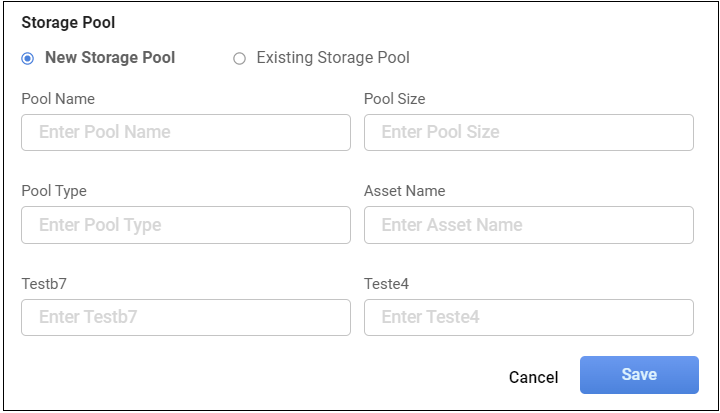
Task: Click the Asset Name field label
Action: [x=405, y=191]
